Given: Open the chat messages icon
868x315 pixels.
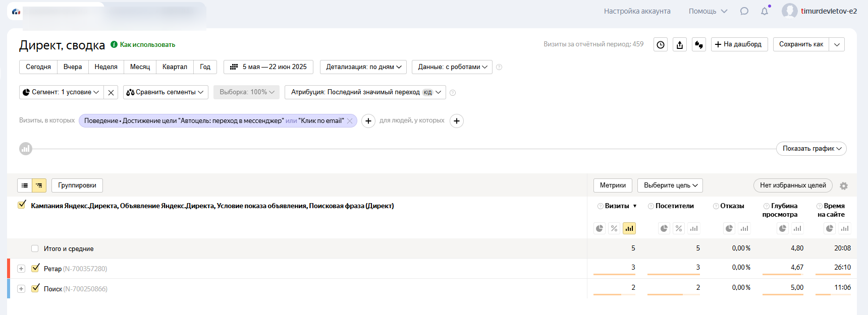Looking at the screenshot, I should coord(744,11).
